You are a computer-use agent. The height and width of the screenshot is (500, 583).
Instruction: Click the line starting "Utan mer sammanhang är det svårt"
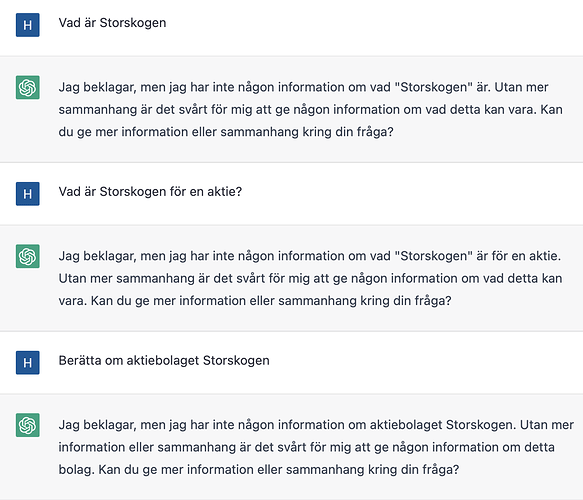[310, 279]
